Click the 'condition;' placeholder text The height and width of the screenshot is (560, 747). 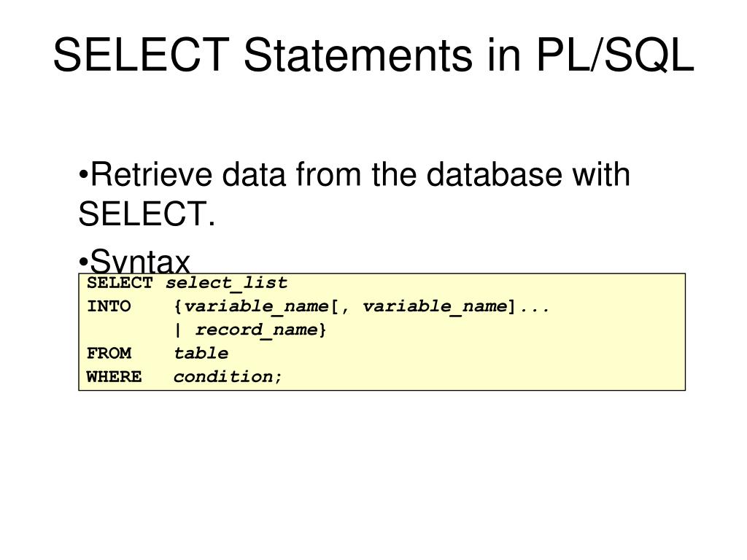(228, 376)
